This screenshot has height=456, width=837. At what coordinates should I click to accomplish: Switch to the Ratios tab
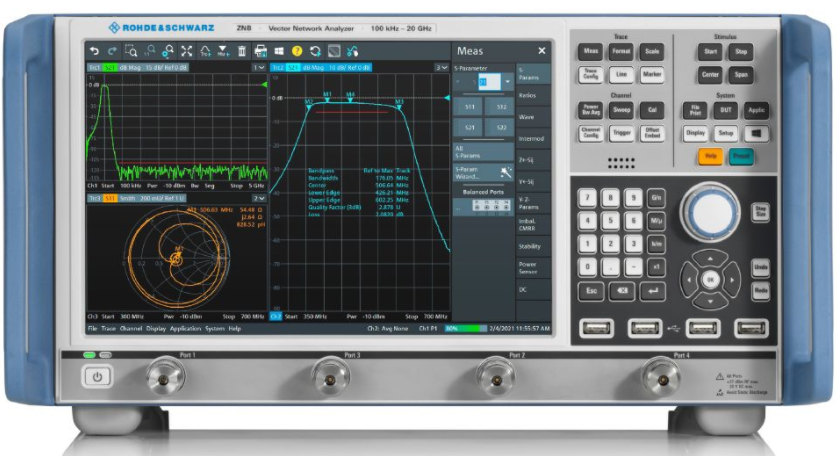(533, 96)
